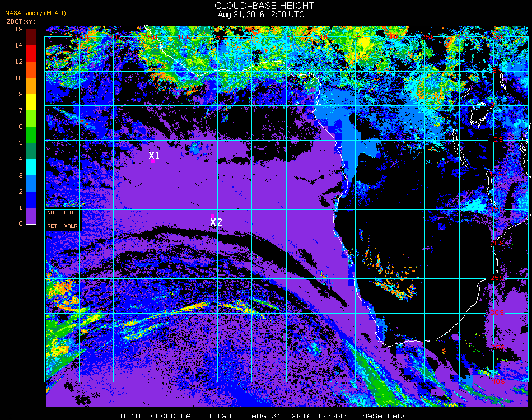Click the CLOUD-BASE HEIGHT title at top
532x420 pixels.
[x=264, y=6]
